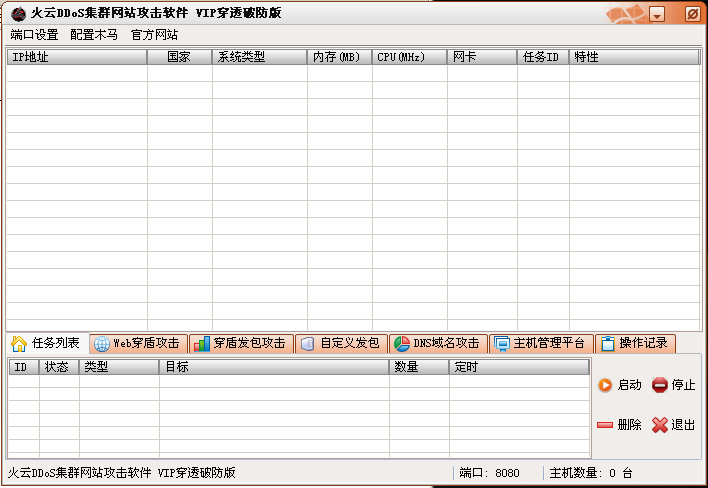Switch to the 主机管理平台 tab
The height and width of the screenshot is (488, 708).
pyautogui.click(x=541, y=344)
